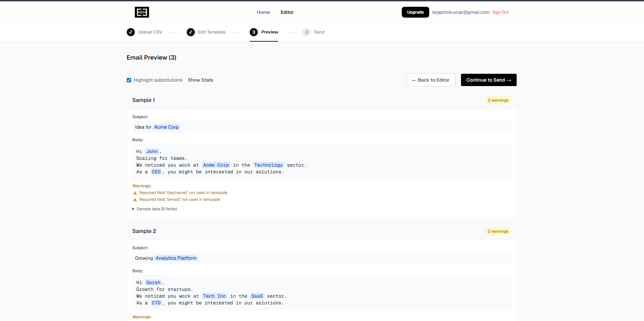Open the Editor tab

[x=287, y=12]
